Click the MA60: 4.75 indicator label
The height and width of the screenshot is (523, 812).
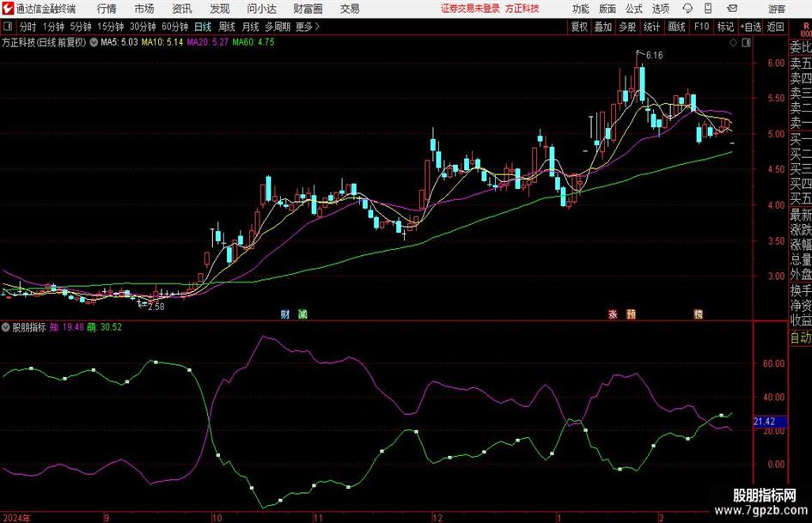pos(253,42)
